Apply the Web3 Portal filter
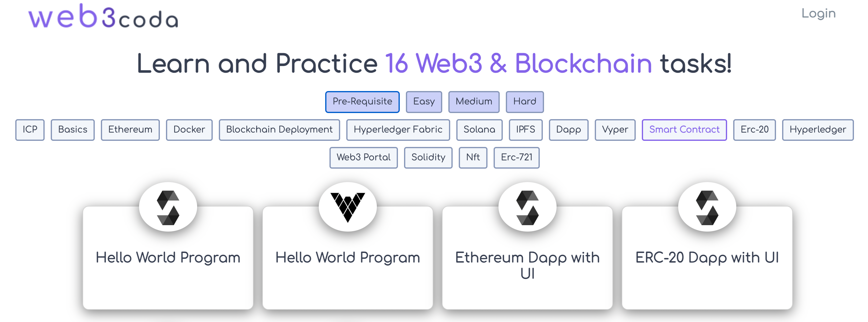The width and height of the screenshot is (868, 322). pos(364,157)
